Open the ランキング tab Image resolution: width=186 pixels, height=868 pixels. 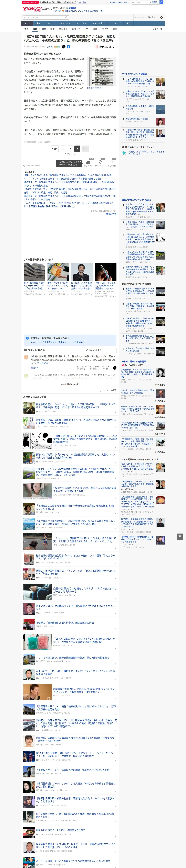click(x=116, y=24)
